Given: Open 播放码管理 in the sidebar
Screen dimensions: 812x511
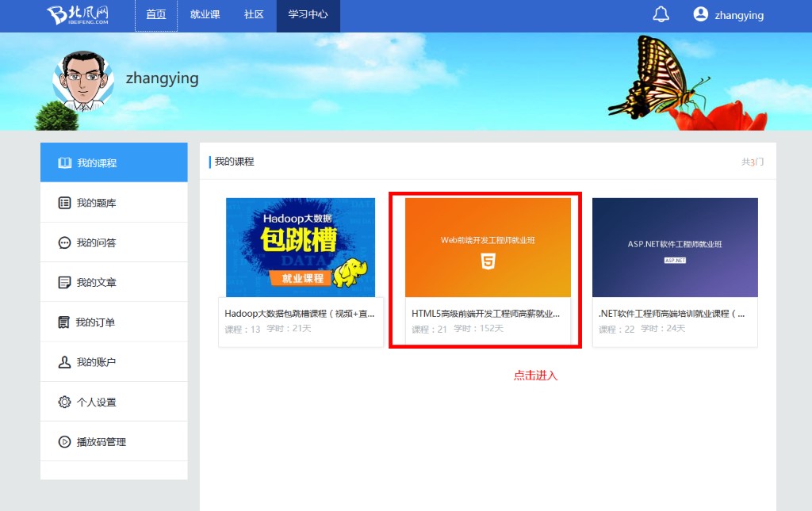Looking at the screenshot, I should 114,442.
